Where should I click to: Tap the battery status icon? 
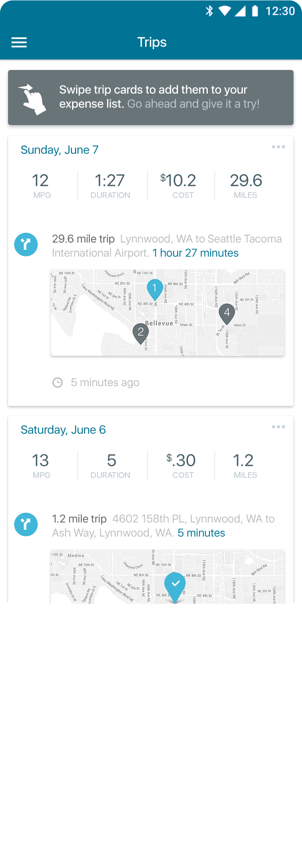255,11
